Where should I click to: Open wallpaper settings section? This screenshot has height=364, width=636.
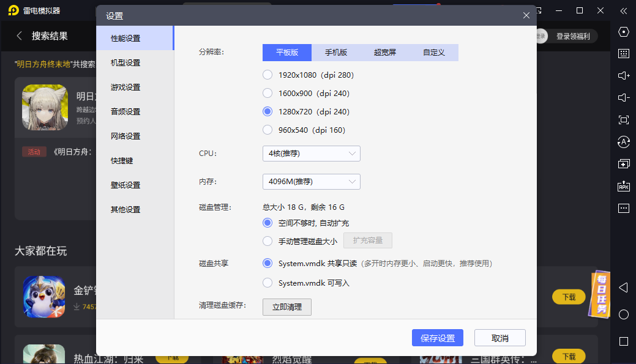click(x=135, y=185)
